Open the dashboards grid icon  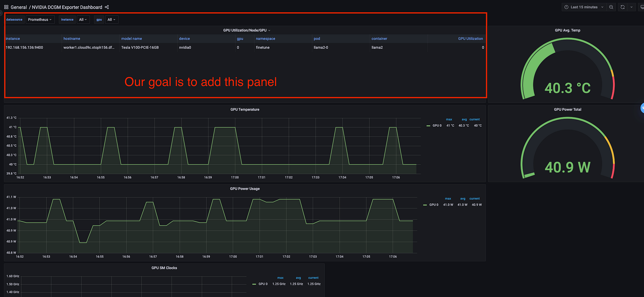(x=6, y=7)
